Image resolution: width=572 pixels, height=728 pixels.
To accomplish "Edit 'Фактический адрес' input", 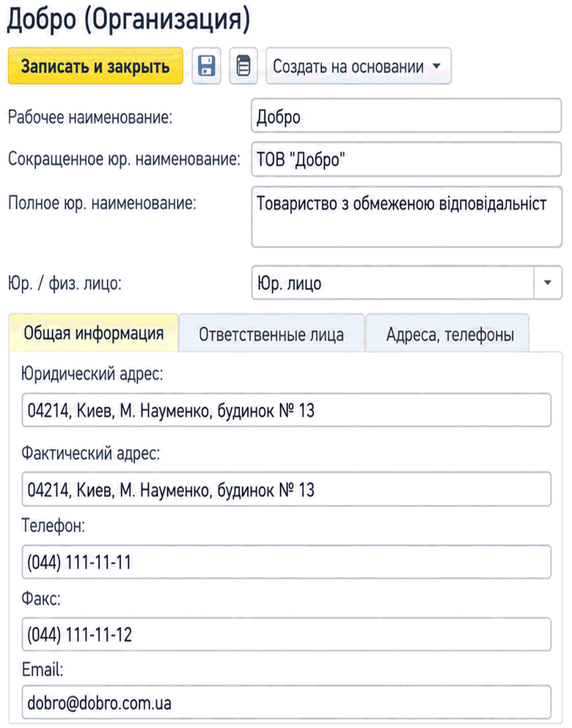I will [287, 489].
